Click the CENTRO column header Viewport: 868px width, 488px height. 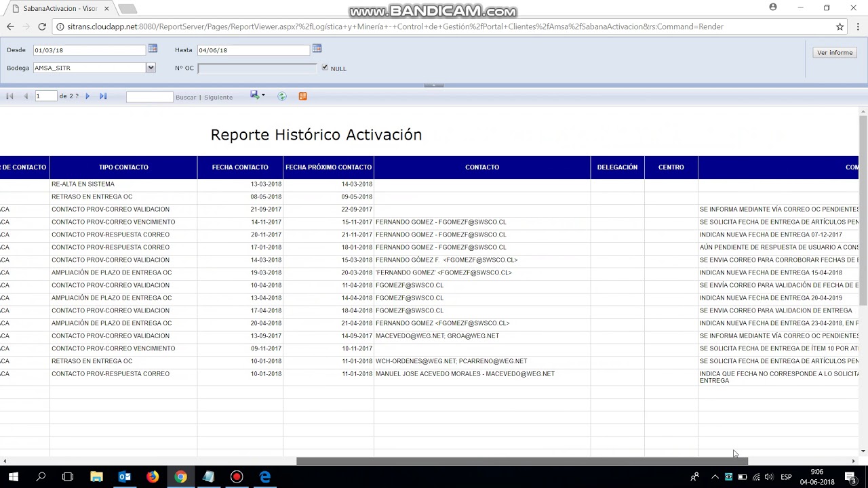pyautogui.click(x=671, y=167)
